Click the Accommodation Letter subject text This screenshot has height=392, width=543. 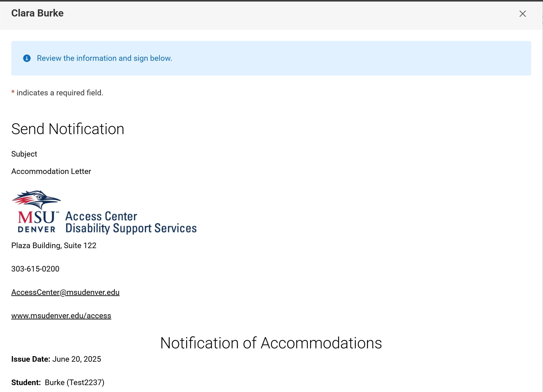51,171
